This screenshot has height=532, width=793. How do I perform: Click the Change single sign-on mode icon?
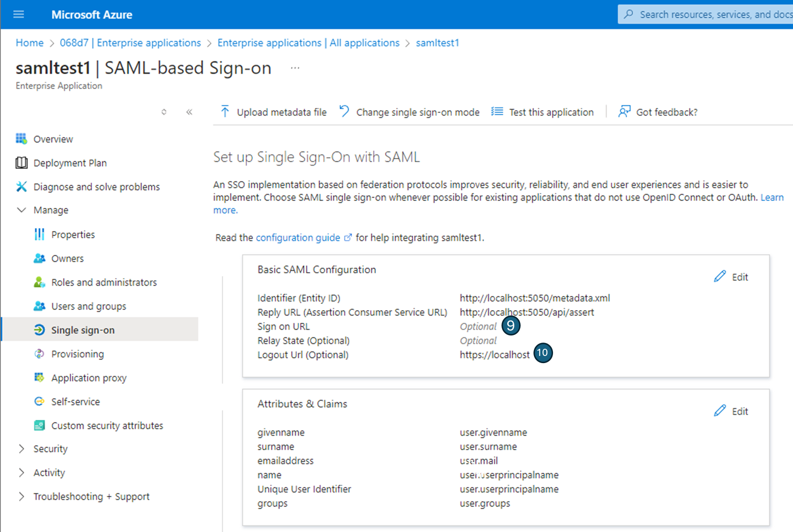344,111
